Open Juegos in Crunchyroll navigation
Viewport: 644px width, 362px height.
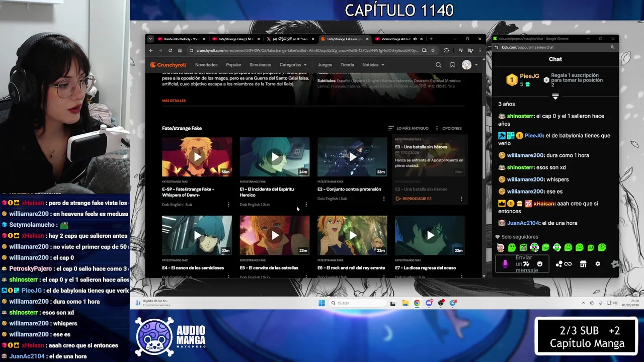[x=325, y=65]
